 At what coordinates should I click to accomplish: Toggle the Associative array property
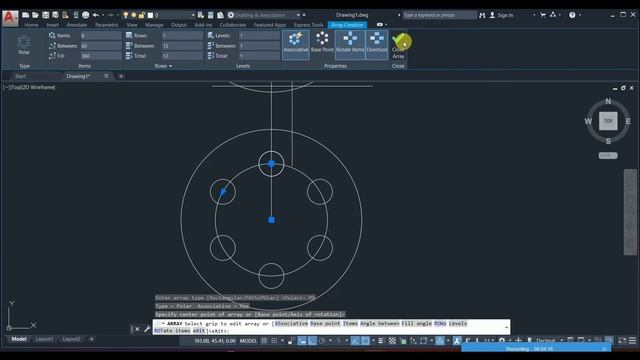[296, 44]
